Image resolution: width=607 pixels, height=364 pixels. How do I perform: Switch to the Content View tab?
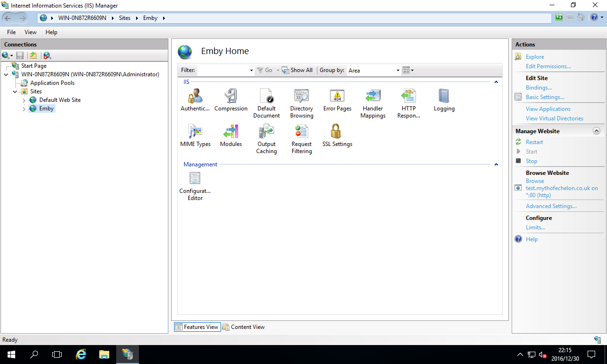coord(244,327)
